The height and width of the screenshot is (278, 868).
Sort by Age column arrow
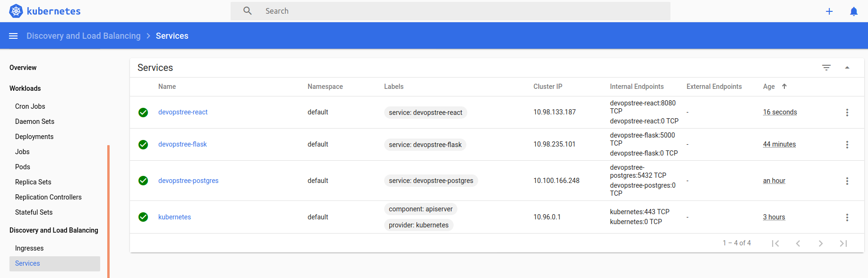pyautogui.click(x=784, y=87)
